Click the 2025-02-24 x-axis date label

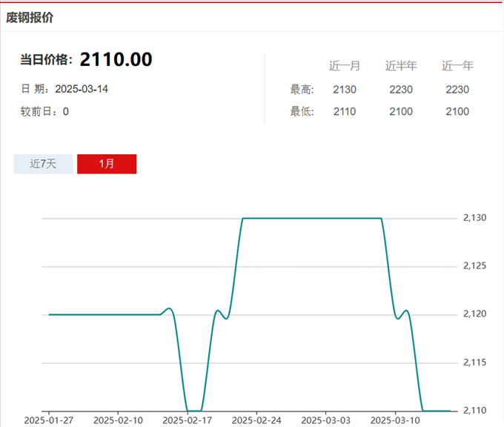[256, 420]
